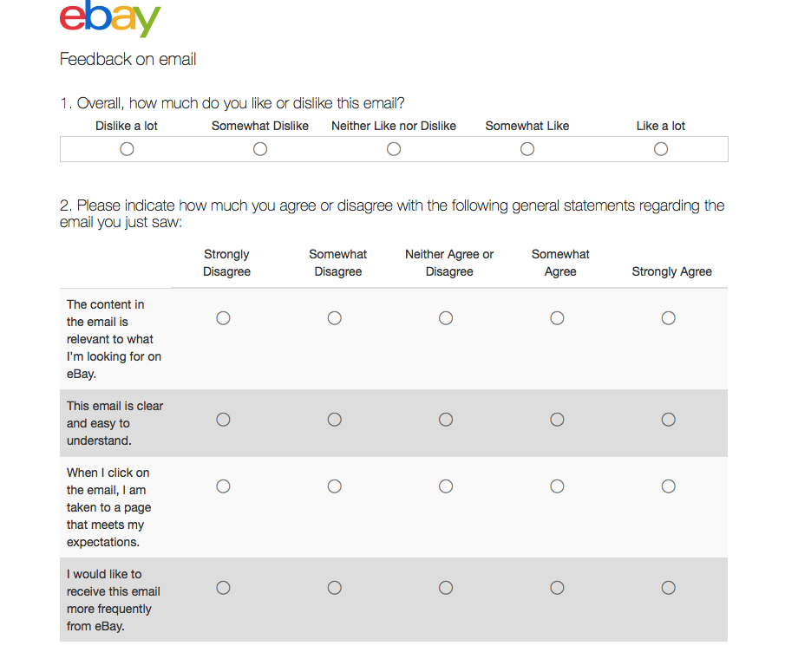
Task: Select Strongly Agree for 'clear and easy to understand'
Action: [669, 420]
